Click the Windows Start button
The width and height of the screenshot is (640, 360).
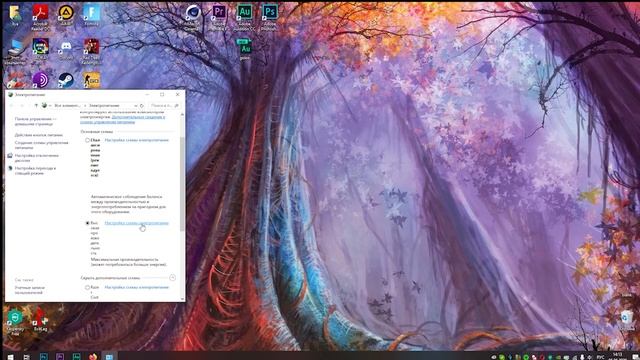pyautogui.click(x=10, y=356)
